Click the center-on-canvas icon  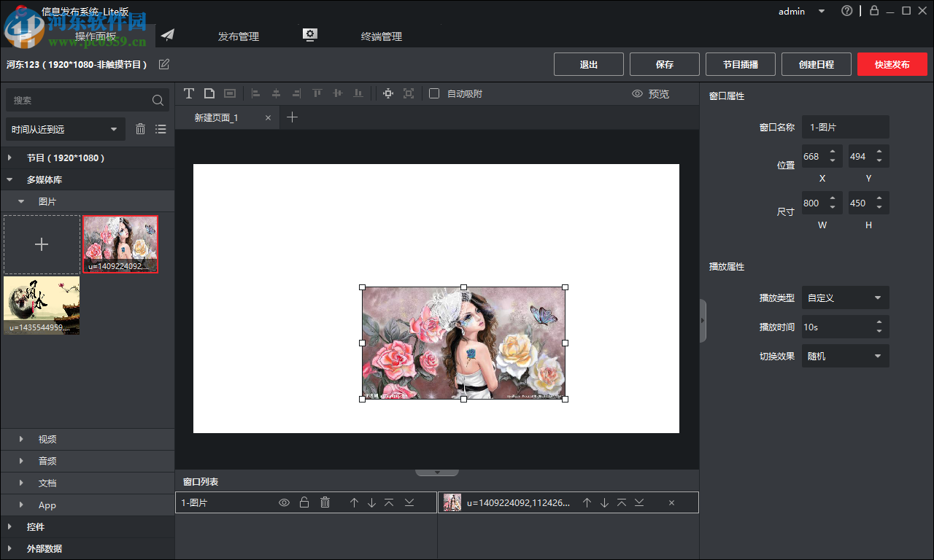pos(387,93)
